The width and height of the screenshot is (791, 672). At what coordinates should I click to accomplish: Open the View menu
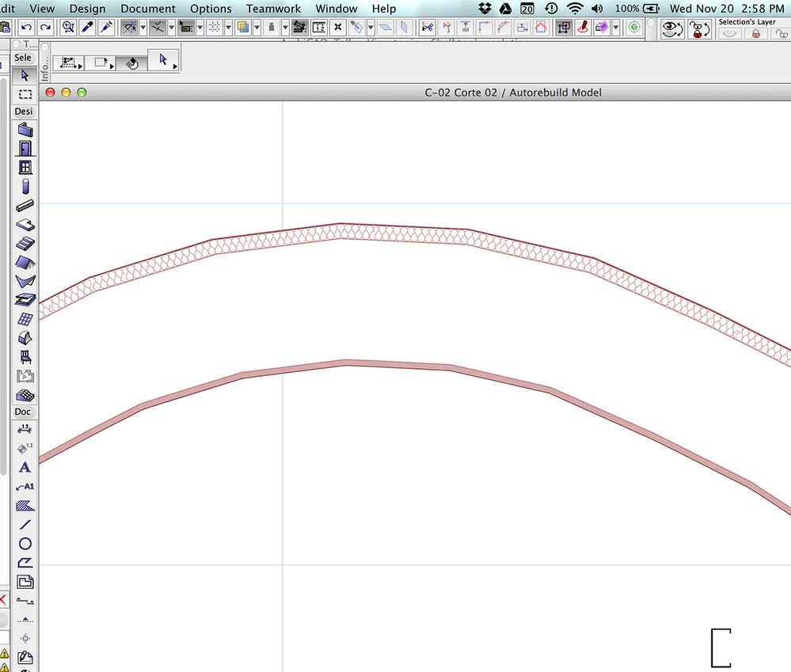[x=42, y=9]
